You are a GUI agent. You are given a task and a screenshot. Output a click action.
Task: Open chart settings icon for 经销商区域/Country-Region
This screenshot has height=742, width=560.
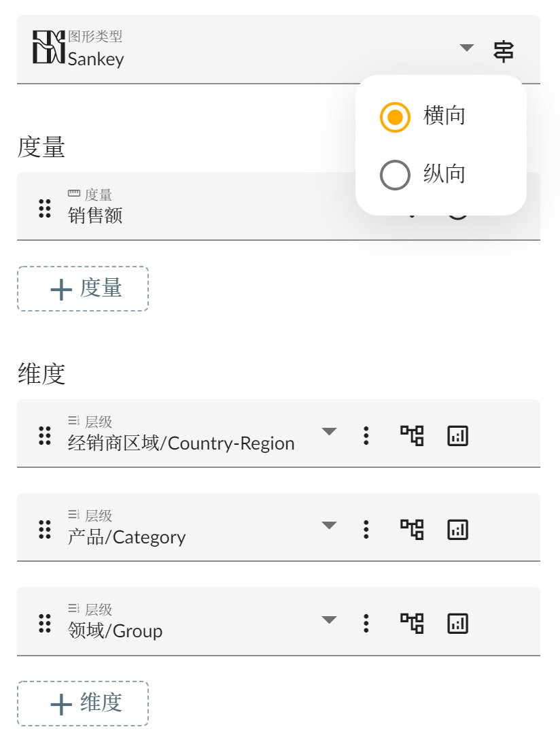(458, 435)
